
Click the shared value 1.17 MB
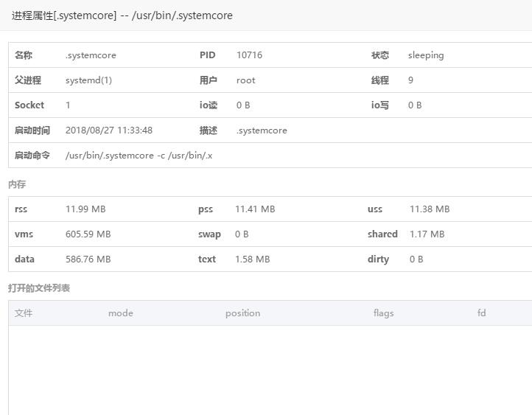click(x=427, y=234)
